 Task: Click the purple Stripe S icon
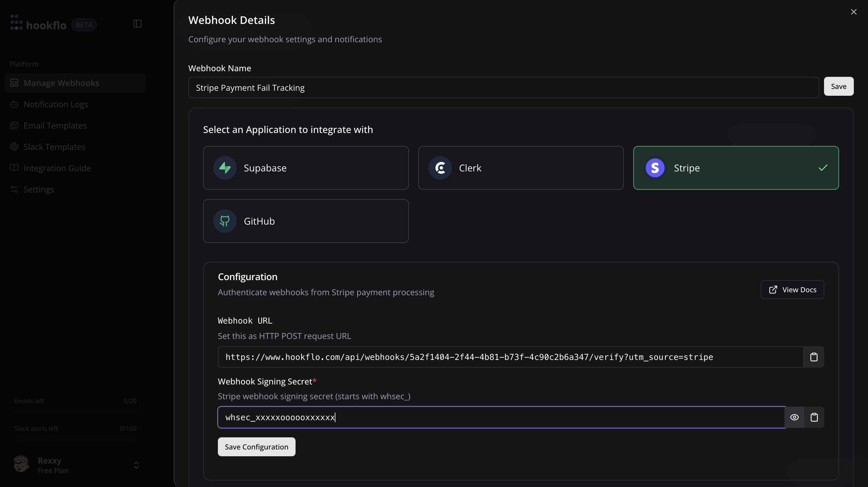click(655, 168)
